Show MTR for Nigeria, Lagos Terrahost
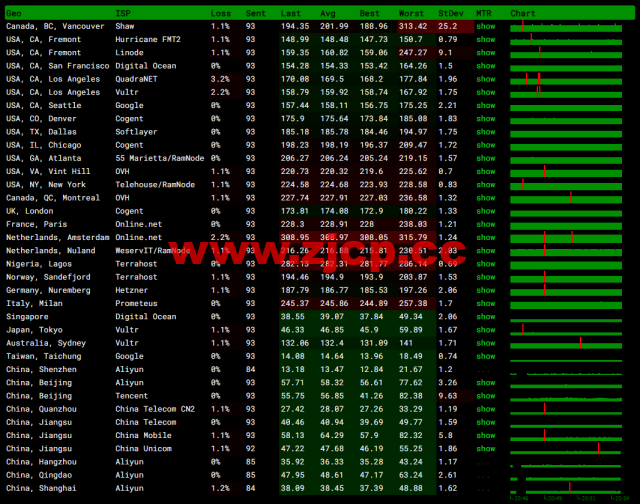The image size is (640, 504). 486,264
